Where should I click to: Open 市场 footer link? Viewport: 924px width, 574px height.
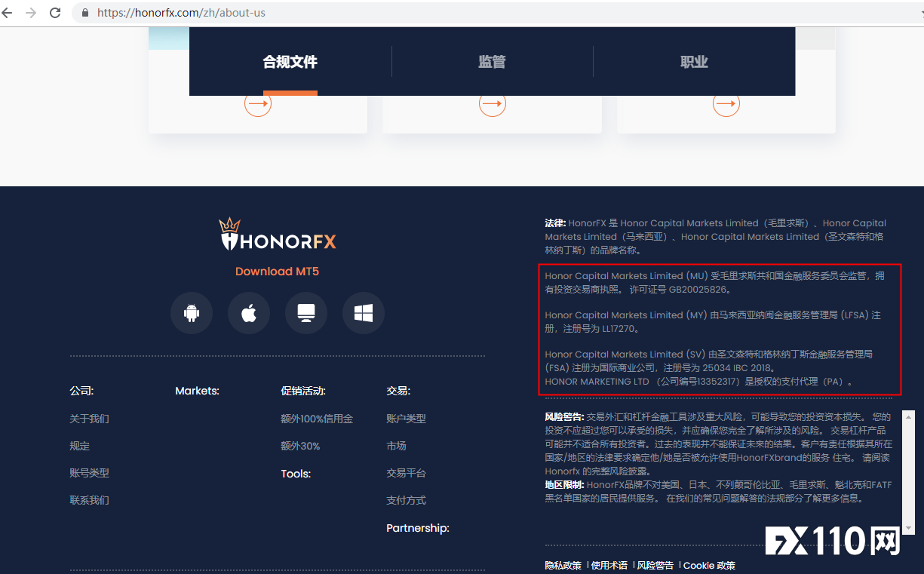396,446
